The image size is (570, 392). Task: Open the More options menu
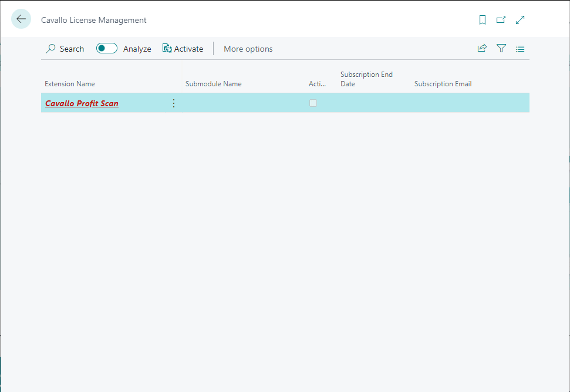248,49
